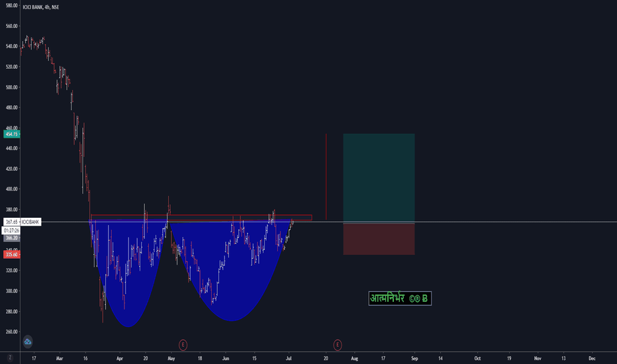Select the red stop-loss zone
This screenshot has width=617, height=364.
(x=379, y=239)
